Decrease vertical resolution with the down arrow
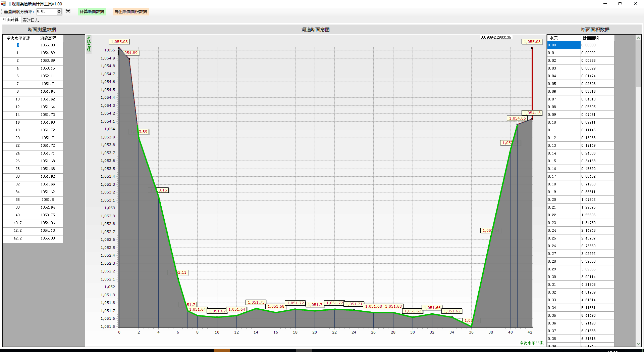 [59, 13]
